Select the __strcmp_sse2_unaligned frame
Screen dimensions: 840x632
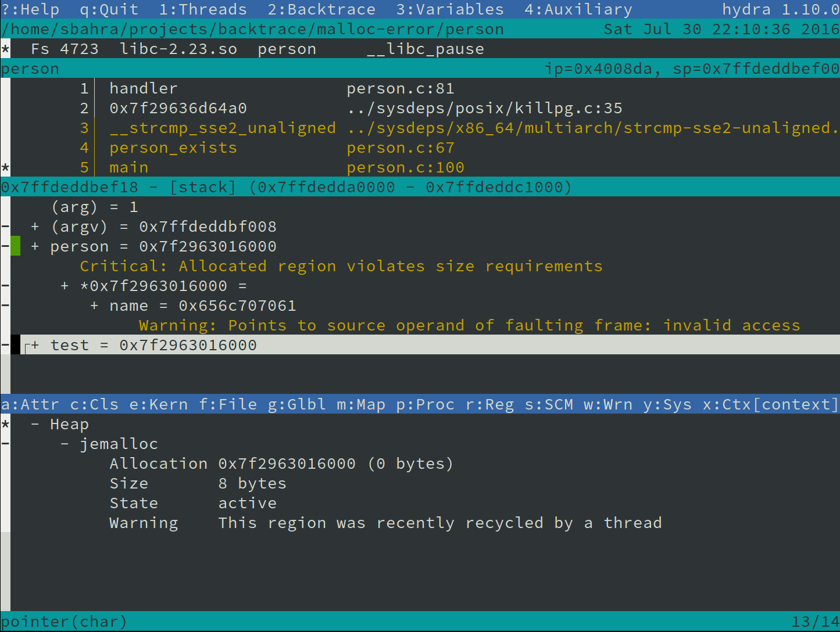(222, 128)
